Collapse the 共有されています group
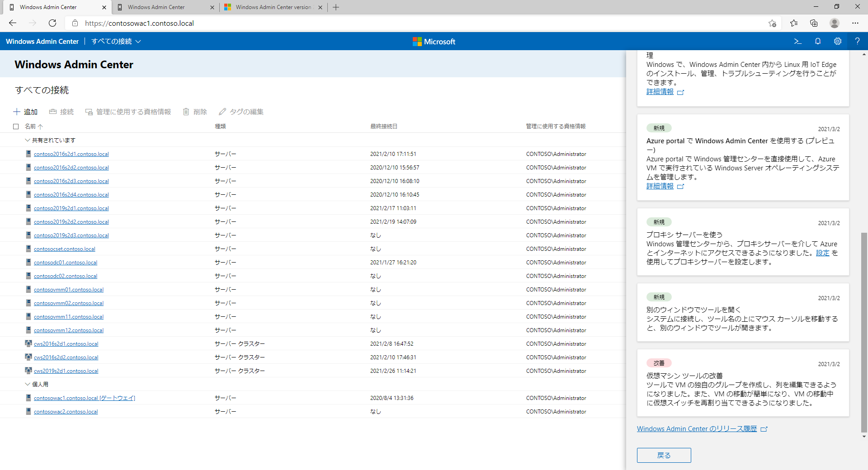The height and width of the screenshot is (470, 868). (x=27, y=140)
